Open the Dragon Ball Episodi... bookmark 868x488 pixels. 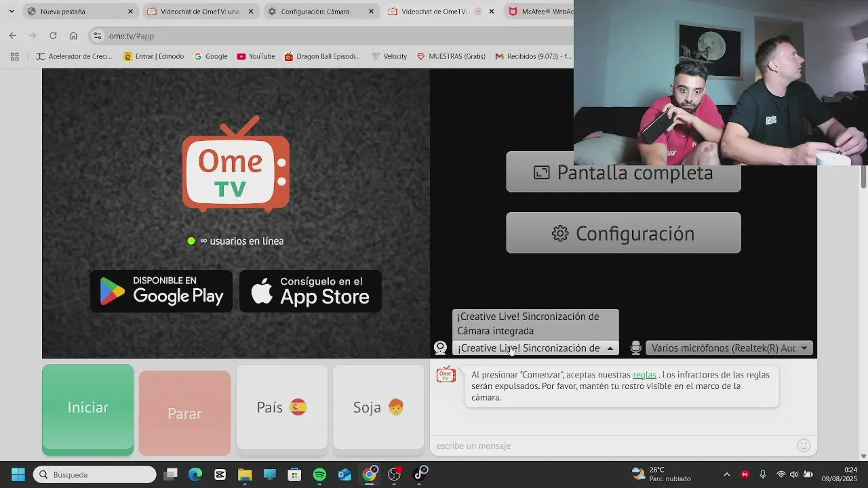pyautogui.click(x=323, y=56)
